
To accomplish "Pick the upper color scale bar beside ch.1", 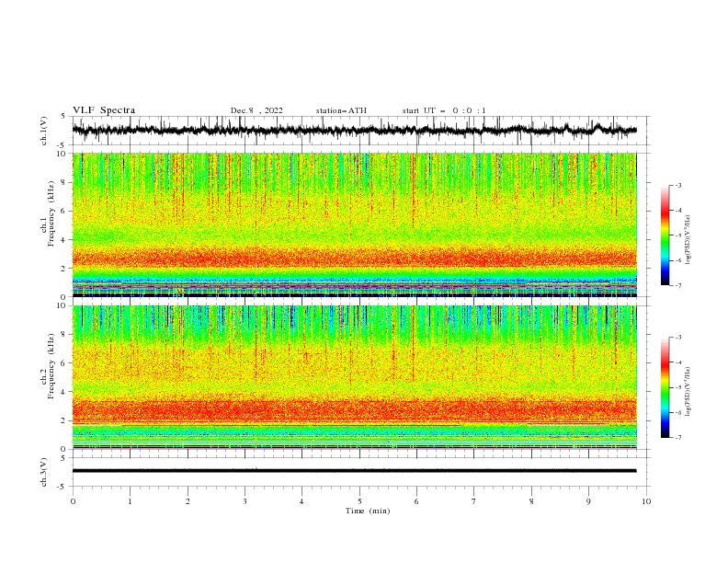I will [x=665, y=236].
